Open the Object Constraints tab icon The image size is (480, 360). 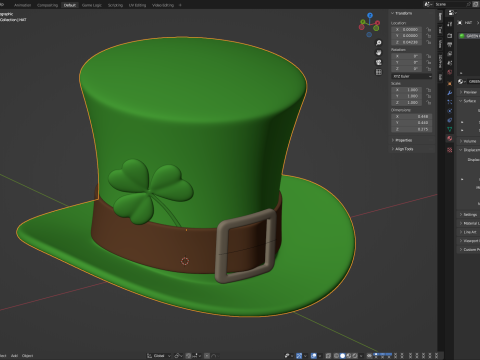(450, 120)
